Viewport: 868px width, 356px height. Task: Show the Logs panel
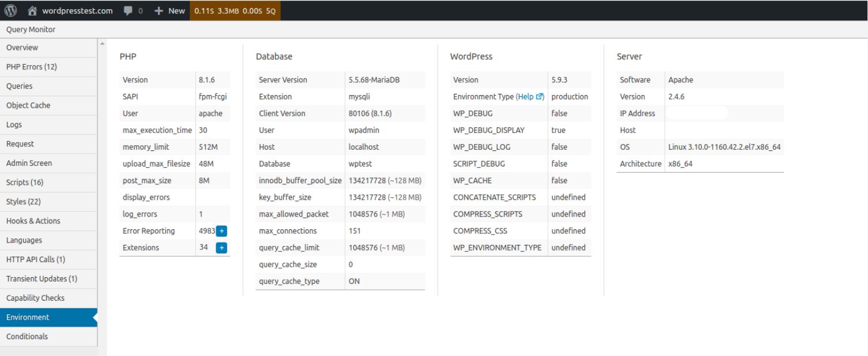pyautogui.click(x=48, y=125)
